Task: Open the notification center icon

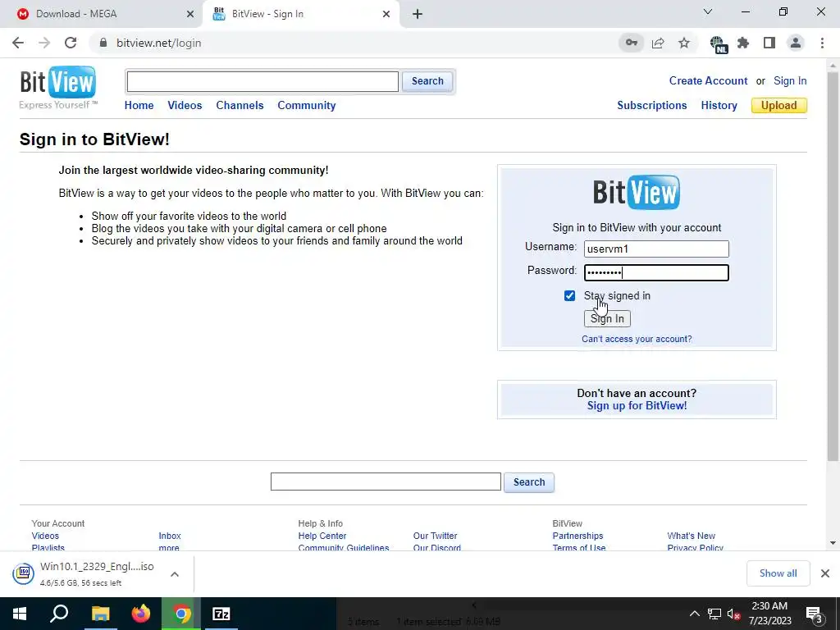Action: coord(814,614)
